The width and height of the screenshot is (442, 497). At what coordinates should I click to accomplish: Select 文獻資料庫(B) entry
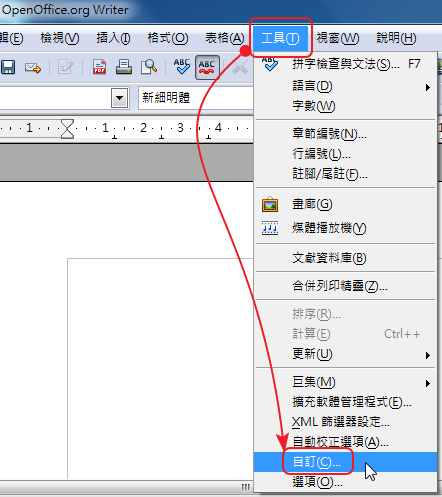point(346,258)
